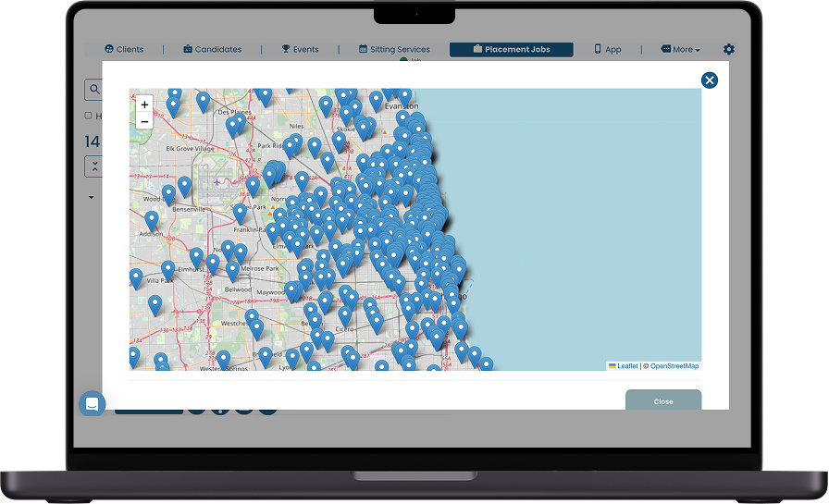Viewport: 829px width, 504px height.
Task: Click map pin left of Villa Park
Action: click(136, 277)
